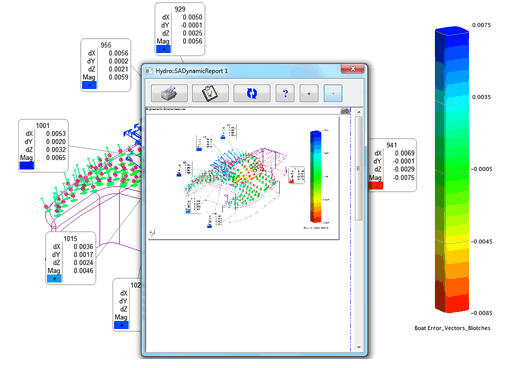Click the blue swatch in callout 955

89,85
